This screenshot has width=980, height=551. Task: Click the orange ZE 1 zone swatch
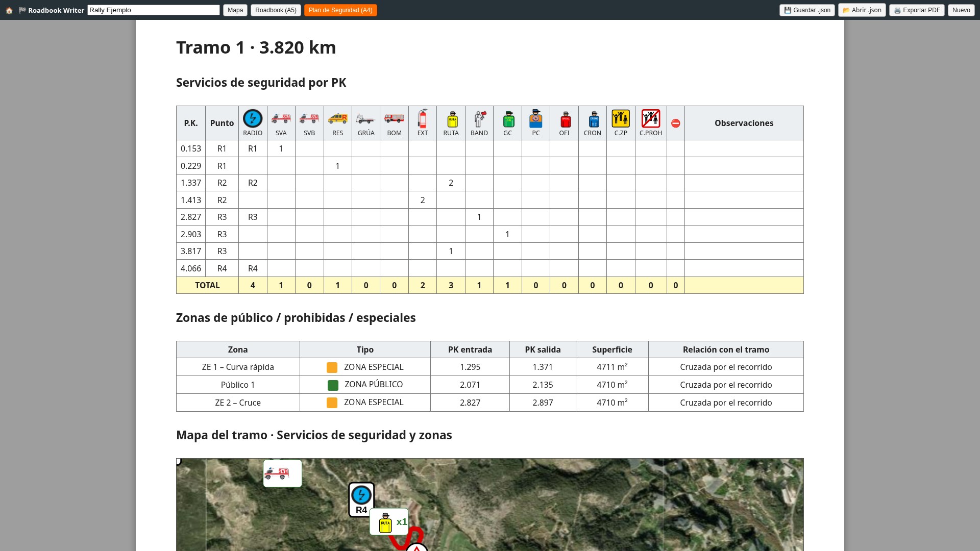click(x=332, y=367)
